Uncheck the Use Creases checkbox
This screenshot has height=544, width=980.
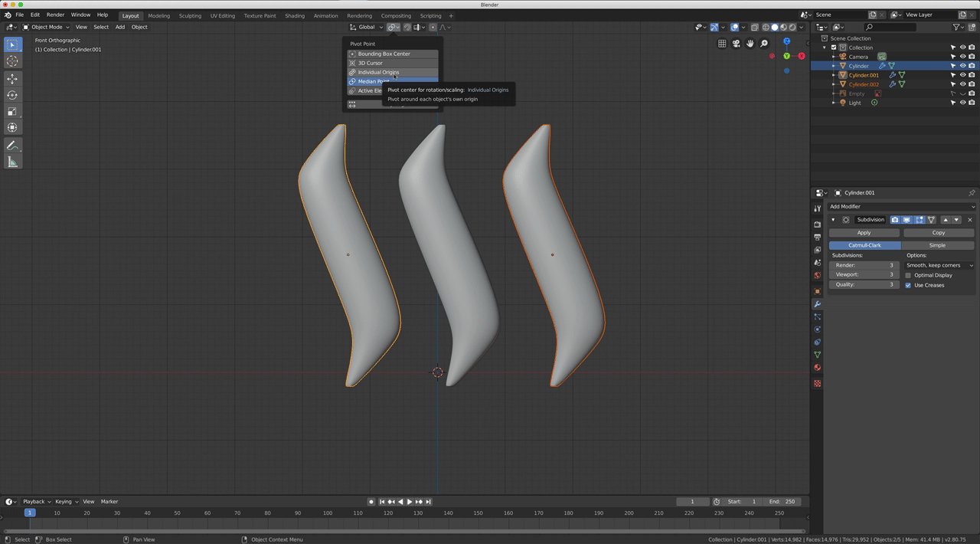[908, 285]
